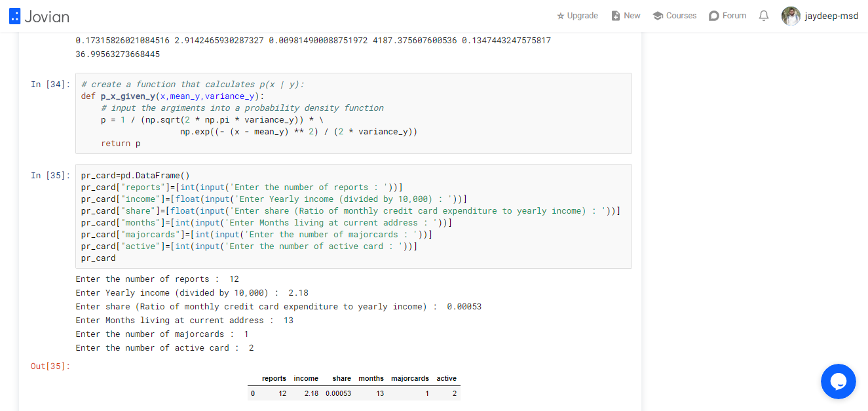Image resolution: width=868 pixels, height=411 pixels.
Task: Click inside the In [35] code cell
Action: 354,216
